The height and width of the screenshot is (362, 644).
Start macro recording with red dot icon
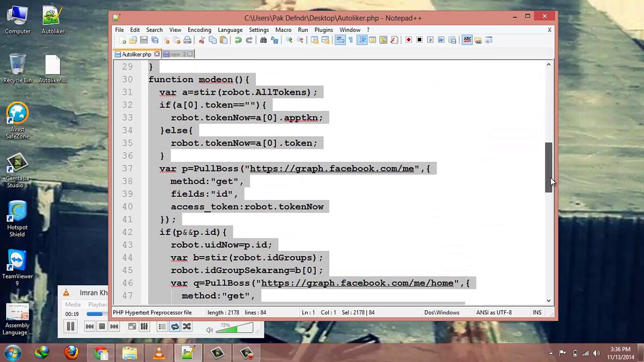[x=408, y=40]
